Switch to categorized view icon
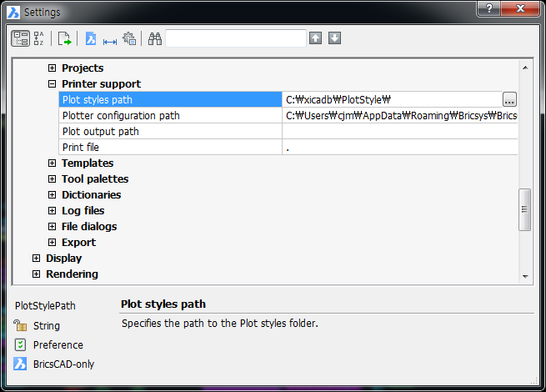The width and height of the screenshot is (546, 392). [x=21, y=38]
